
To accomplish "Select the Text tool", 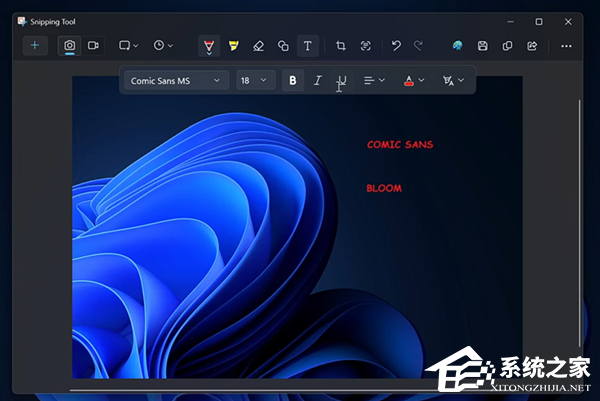I will click(x=308, y=46).
